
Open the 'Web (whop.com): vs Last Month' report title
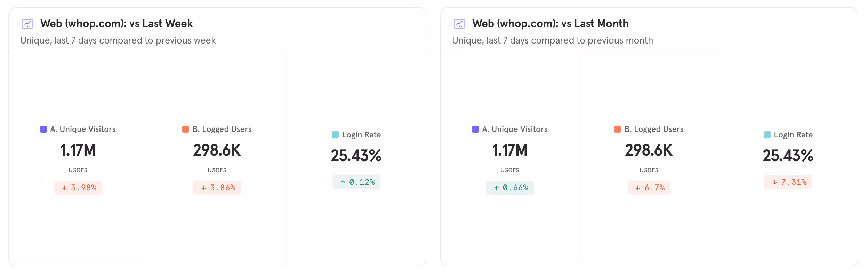[x=550, y=24]
